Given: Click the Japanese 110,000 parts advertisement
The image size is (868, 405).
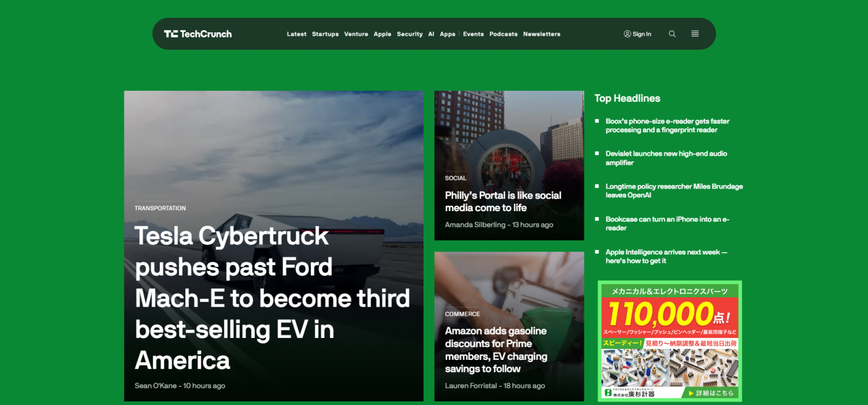Looking at the screenshot, I should (670, 341).
